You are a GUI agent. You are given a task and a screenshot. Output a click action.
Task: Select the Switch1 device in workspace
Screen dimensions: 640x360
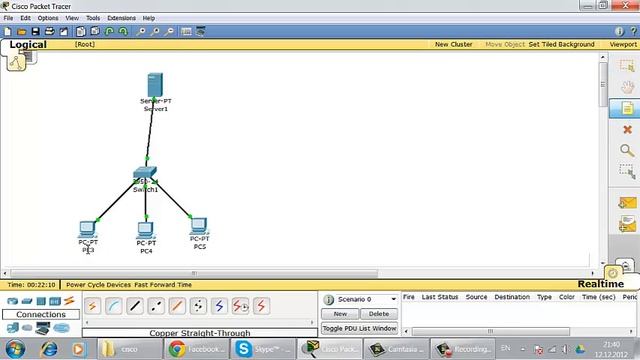point(145,173)
